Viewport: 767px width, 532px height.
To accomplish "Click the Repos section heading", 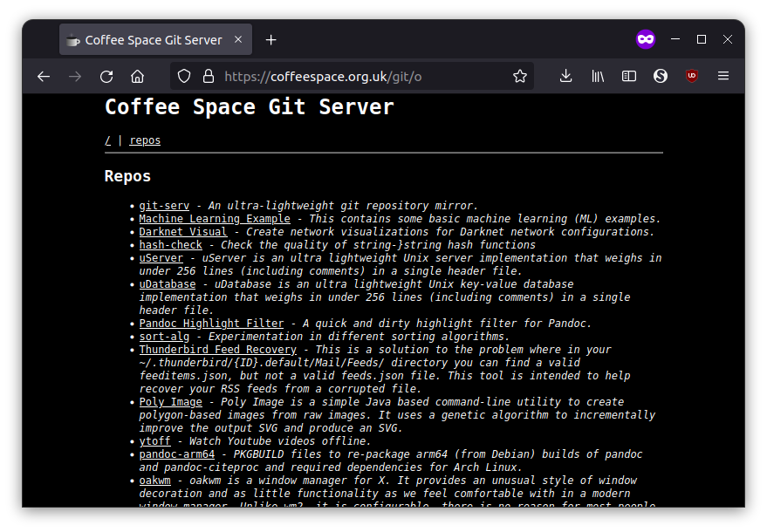I will (x=127, y=176).
